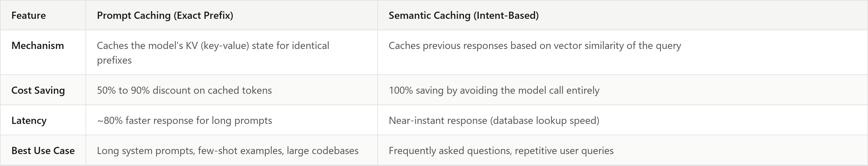Click the Best Use Case row label
Screen dimensions: 868x166
pyautogui.click(x=43, y=150)
